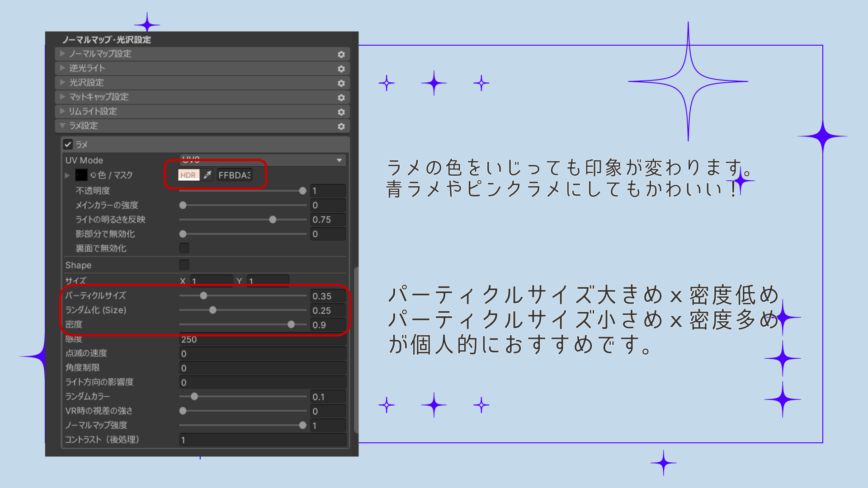Click the パーティクルサイズ slider handle
The image size is (868, 488).
click(x=204, y=296)
